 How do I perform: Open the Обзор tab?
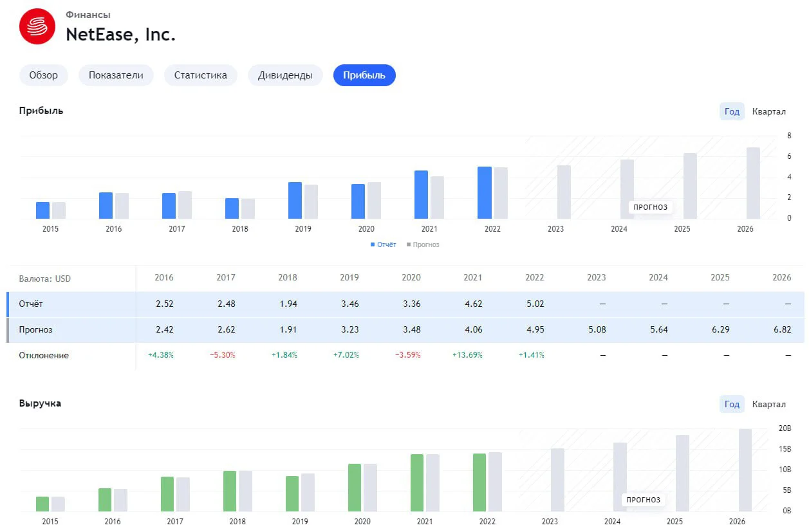[44, 75]
